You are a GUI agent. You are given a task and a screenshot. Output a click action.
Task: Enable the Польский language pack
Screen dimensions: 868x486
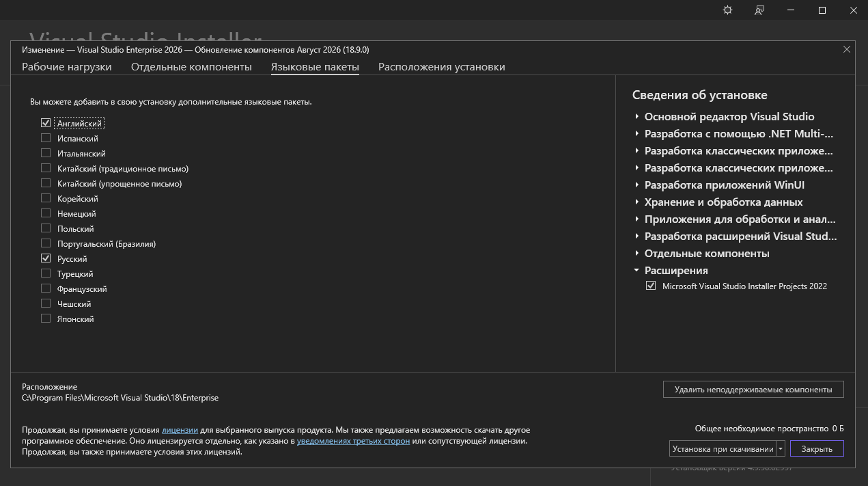(x=46, y=228)
